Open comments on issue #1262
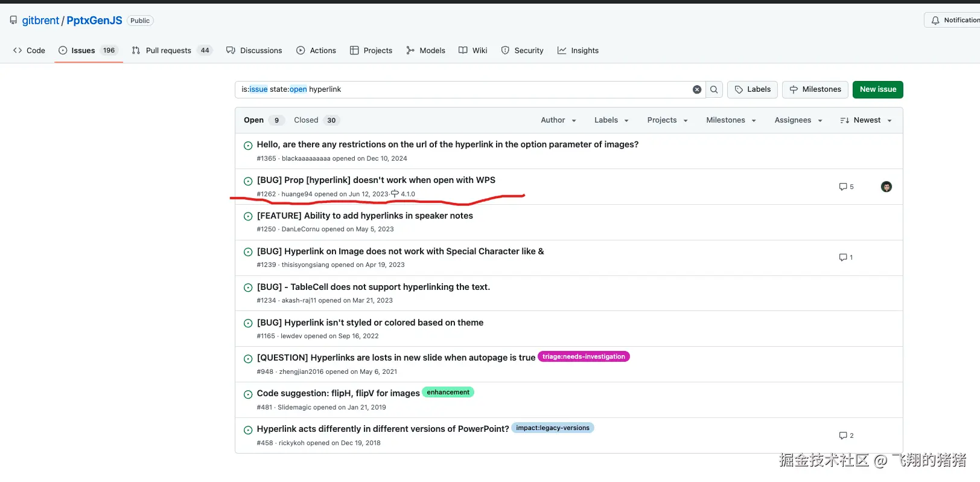Viewport: 980px width, 482px height. coord(846,187)
